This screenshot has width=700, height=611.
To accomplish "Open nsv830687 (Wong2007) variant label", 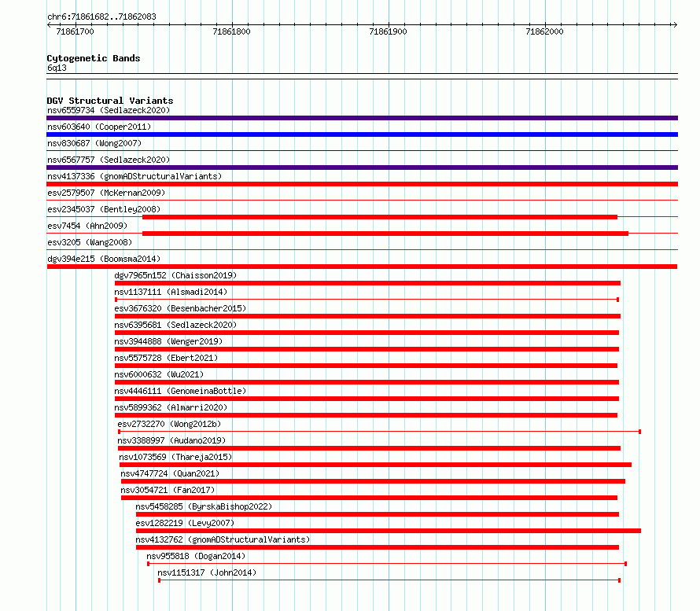I will point(94,143).
